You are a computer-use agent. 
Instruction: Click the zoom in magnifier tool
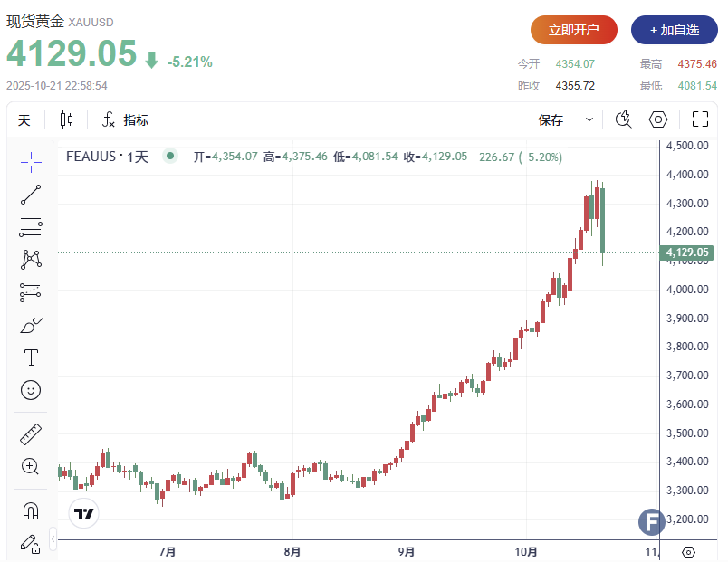click(31, 467)
